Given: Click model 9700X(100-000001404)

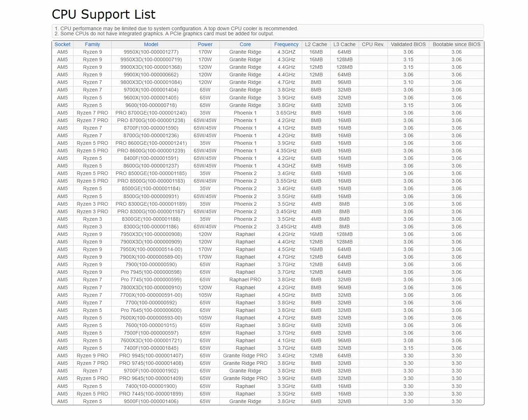Looking at the screenshot, I should click(151, 90).
